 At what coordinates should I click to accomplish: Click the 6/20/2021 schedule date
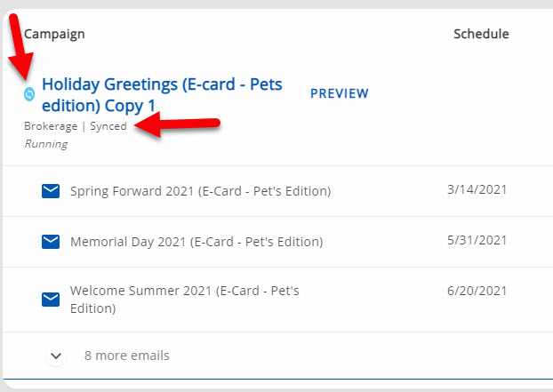click(477, 291)
